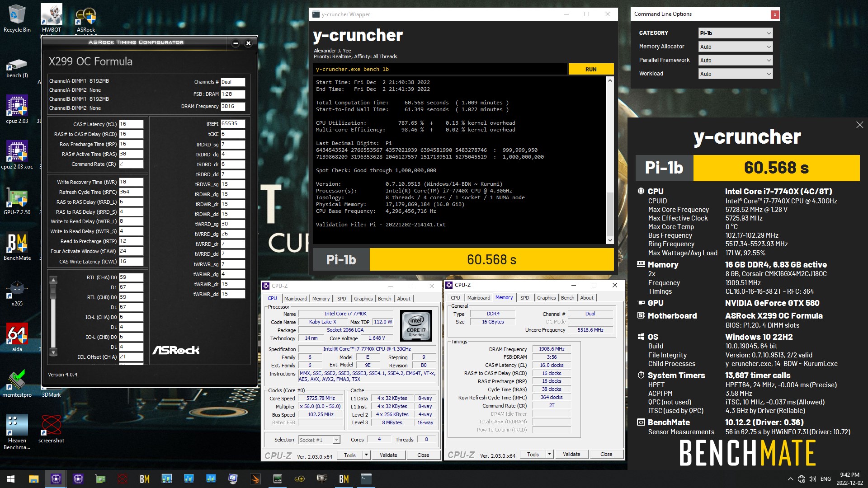
Task: Launch cpuz 2.03 desktop shortcut
Action: pos(17,109)
